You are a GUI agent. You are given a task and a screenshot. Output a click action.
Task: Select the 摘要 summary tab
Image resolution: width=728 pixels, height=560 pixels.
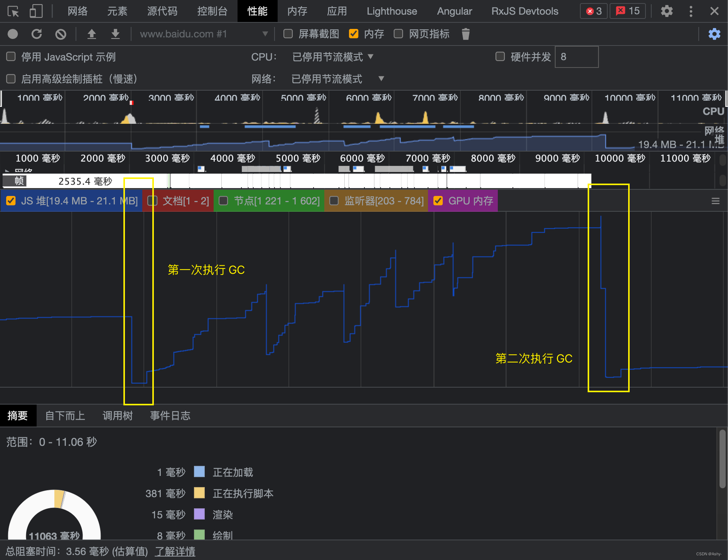18,416
